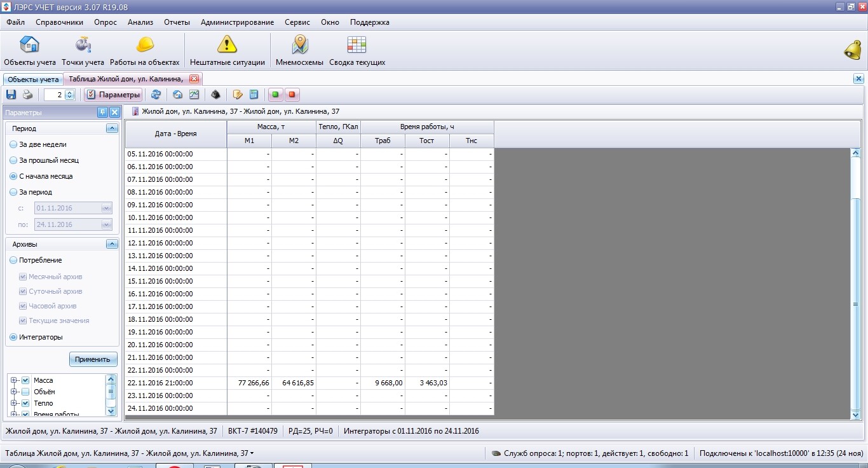
Task: Click the calculator icon in the toolbar
Action: click(x=254, y=95)
